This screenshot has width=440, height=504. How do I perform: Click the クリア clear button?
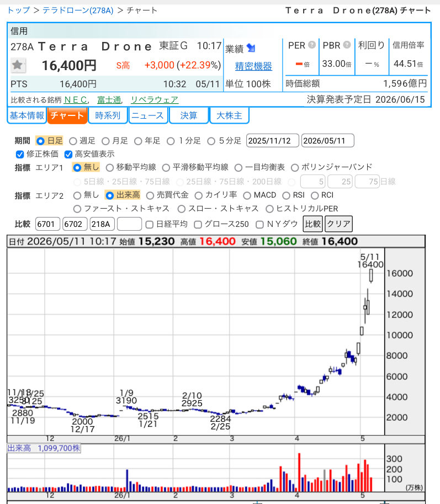tap(339, 224)
